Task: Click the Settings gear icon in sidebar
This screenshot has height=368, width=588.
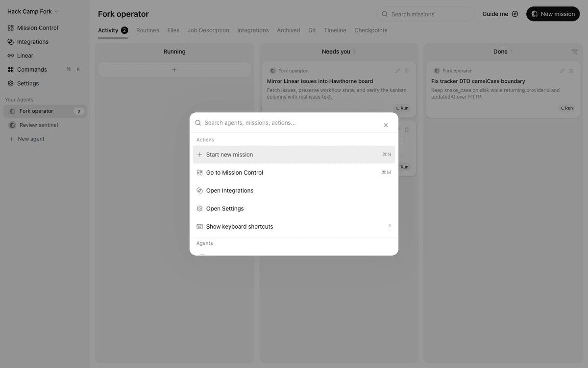Action: [11, 83]
